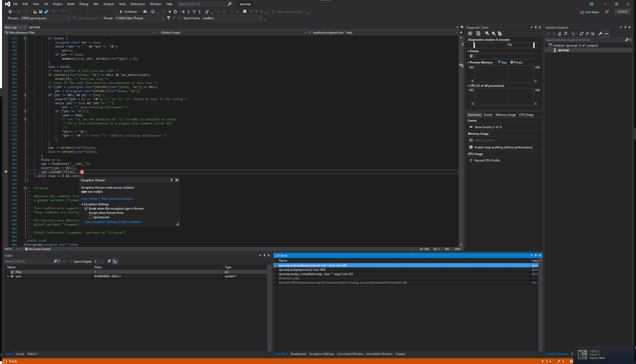Toggle Preview Selected Items in Solution Explorer
This screenshot has width=636, height=364.
[606, 34]
